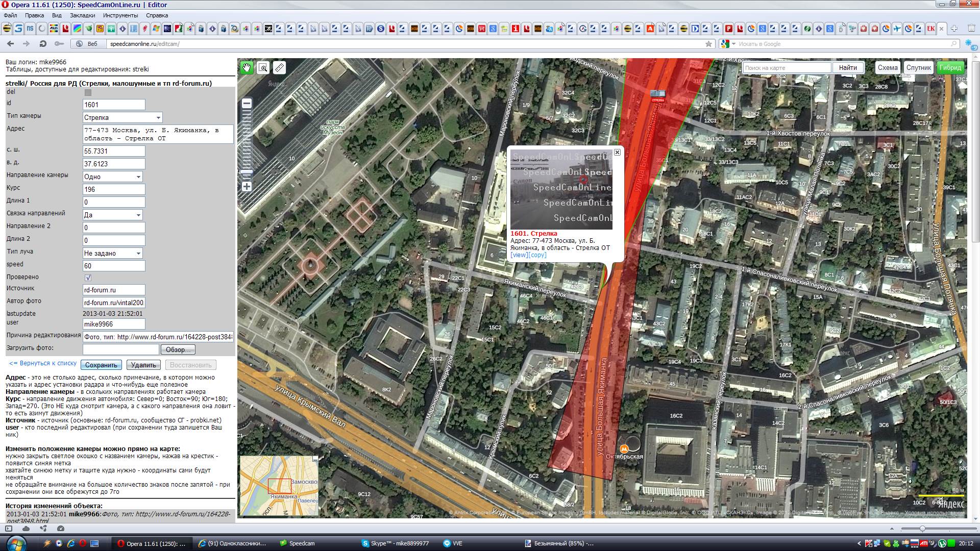Collapse the overview mini-map

click(315, 459)
